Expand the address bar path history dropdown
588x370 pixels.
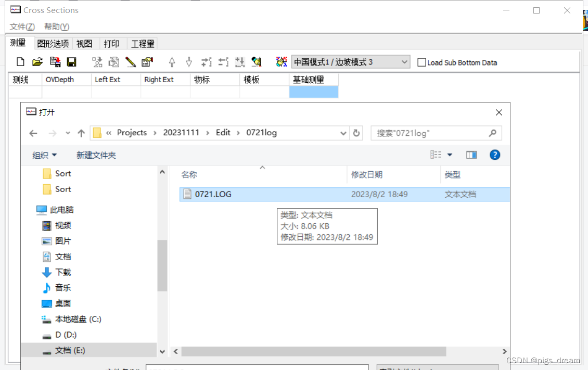tap(343, 133)
